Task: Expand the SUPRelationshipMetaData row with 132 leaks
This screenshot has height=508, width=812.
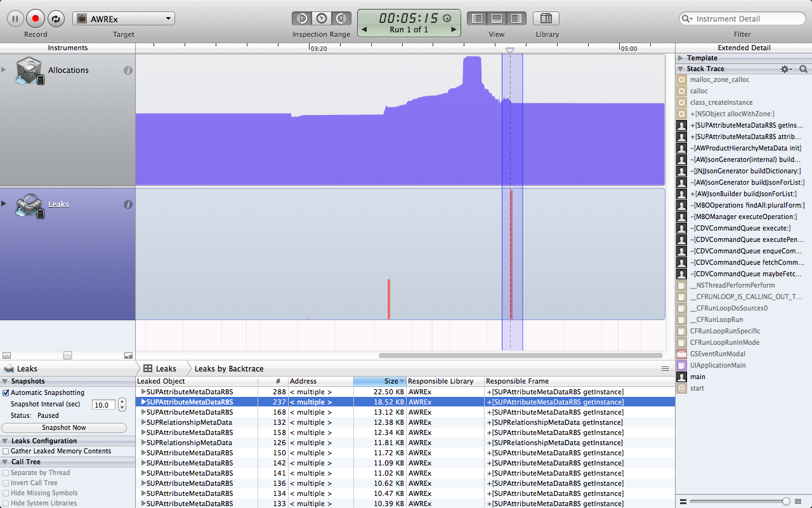Action: click(143, 422)
